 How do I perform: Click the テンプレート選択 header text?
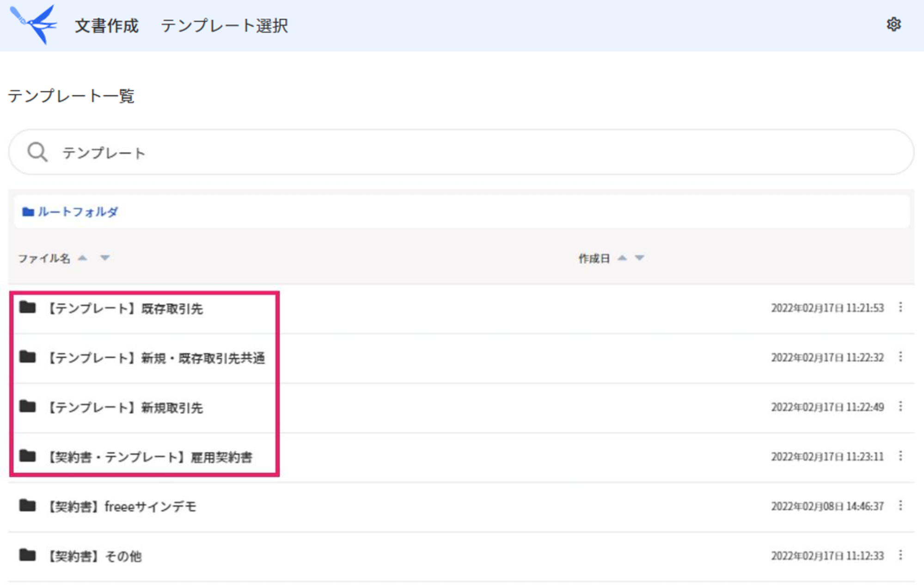(x=224, y=25)
